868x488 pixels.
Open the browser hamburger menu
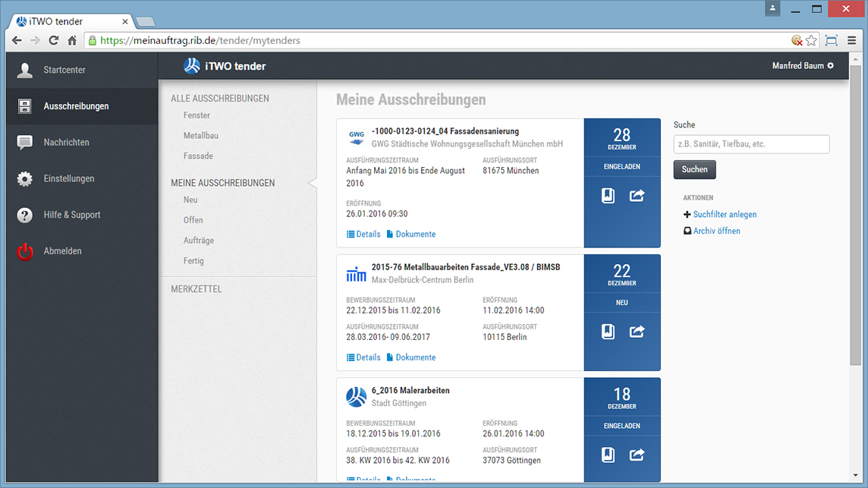point(852,40)
